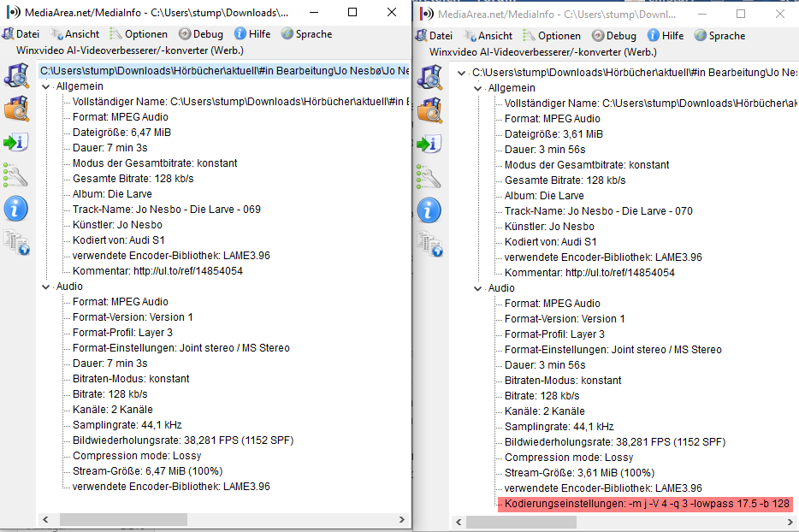Click right window horizontal scrollbar thumb
The image size is (799, 532).
[521, 523]
